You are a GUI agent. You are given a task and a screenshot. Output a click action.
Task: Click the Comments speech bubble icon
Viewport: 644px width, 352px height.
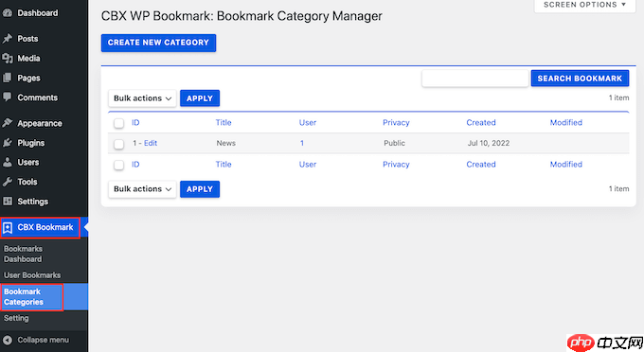pos(7,97)
